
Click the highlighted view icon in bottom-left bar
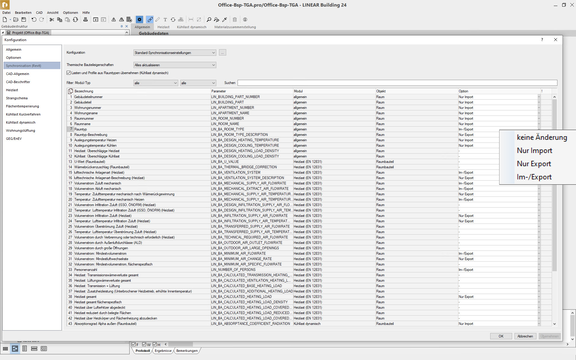15,348
